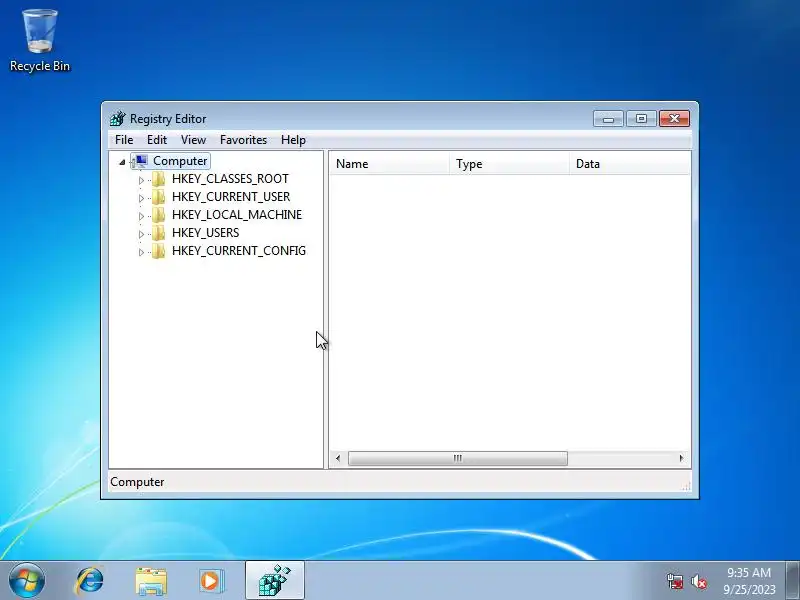Click the HKEY_CURRENT_USER folder icon
The height and width of the screenshot is (600, 800).
(x=159, y=197)
